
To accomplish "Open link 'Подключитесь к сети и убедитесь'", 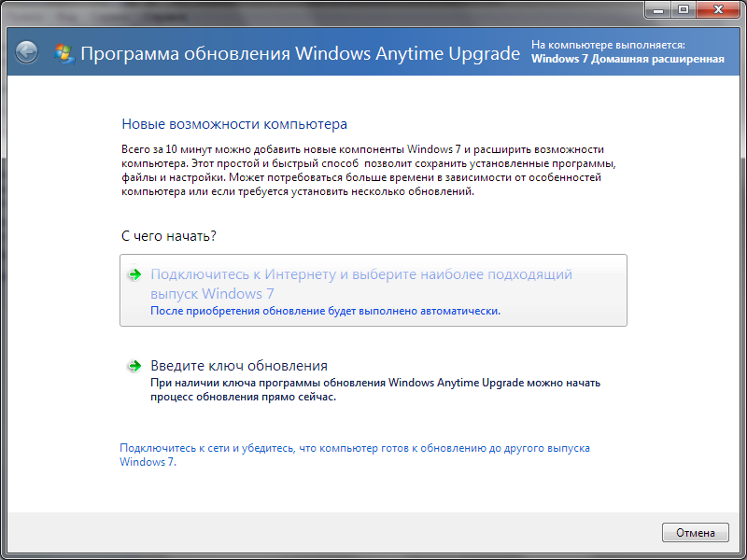I will (354, 448).
